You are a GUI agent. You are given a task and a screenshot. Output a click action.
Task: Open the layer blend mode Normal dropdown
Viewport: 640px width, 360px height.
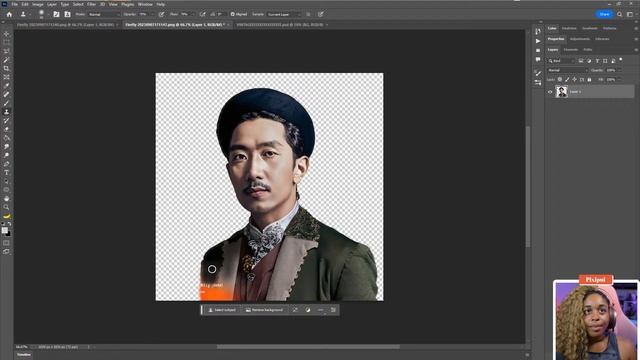click(x=567, y=70)
